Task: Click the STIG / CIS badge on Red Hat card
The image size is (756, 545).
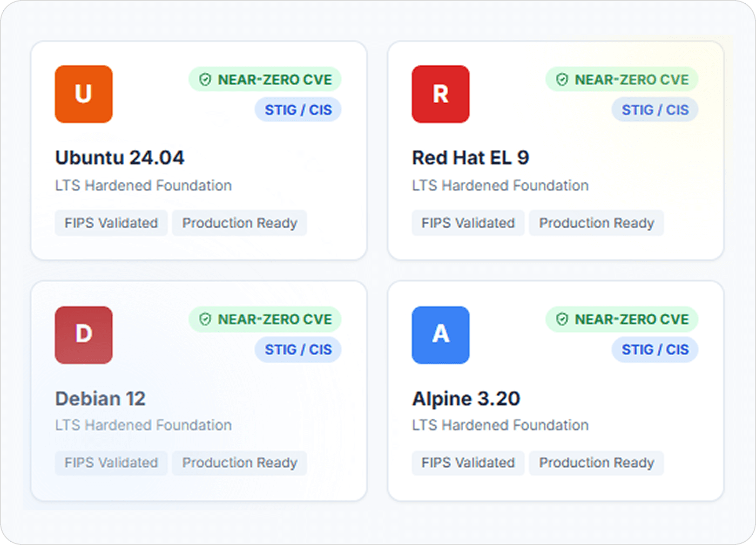Action: tap(655, 110)
